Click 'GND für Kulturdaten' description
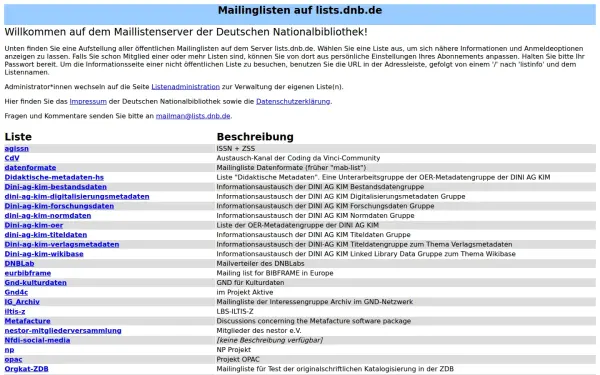 point(250,282)
